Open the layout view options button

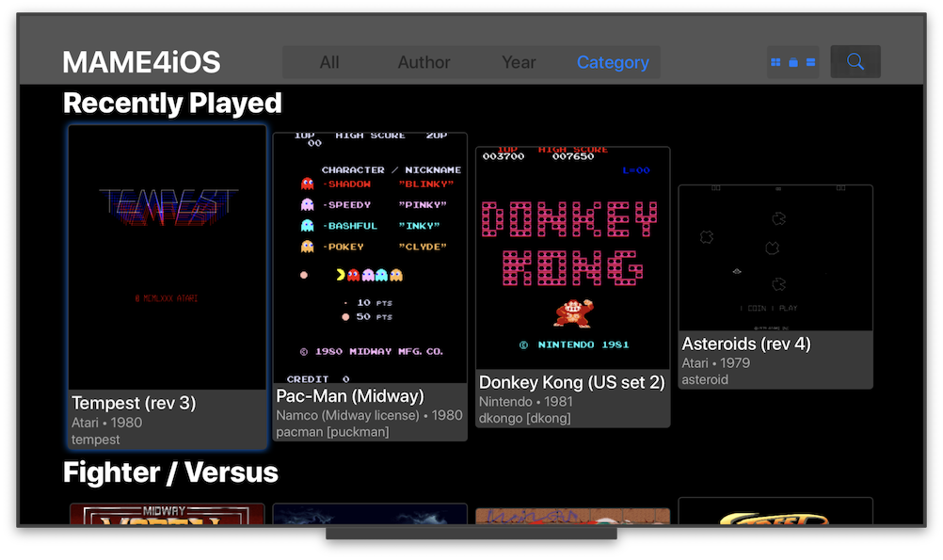792,62
